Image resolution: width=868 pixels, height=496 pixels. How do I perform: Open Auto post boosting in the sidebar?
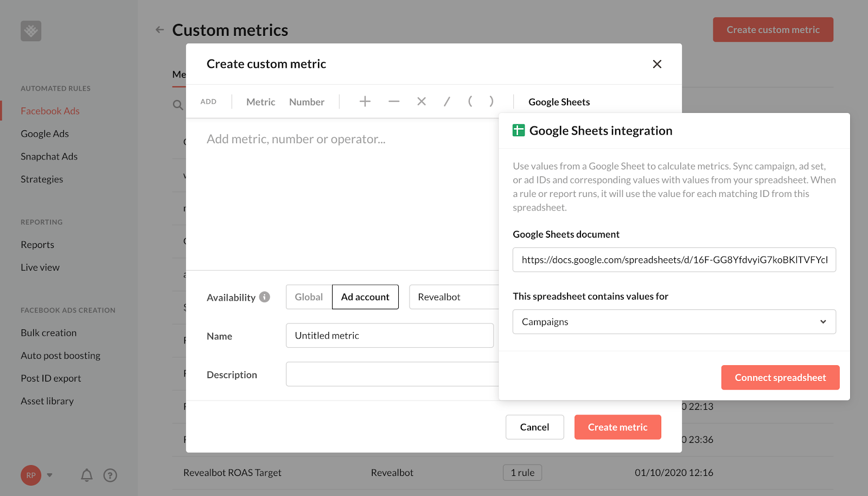click(x=60, y=355)
